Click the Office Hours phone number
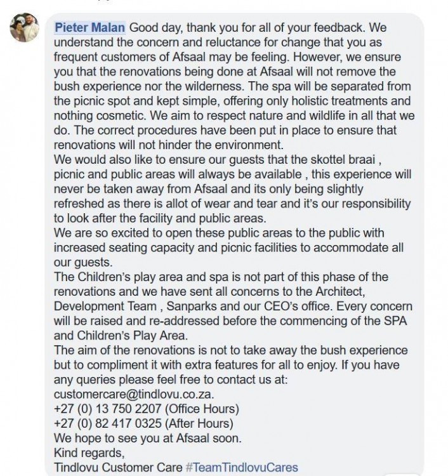The image size is (448, 476). 107,409
